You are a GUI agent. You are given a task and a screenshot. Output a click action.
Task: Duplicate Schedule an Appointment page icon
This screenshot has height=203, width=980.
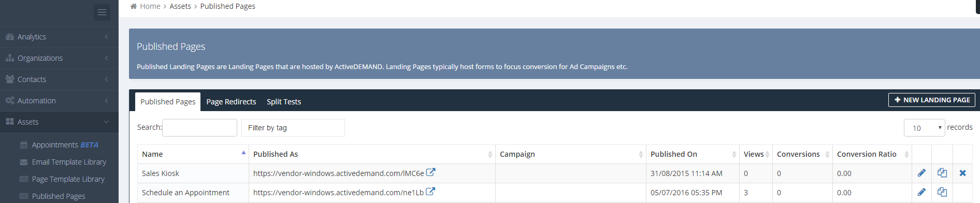tap(942, 192)
